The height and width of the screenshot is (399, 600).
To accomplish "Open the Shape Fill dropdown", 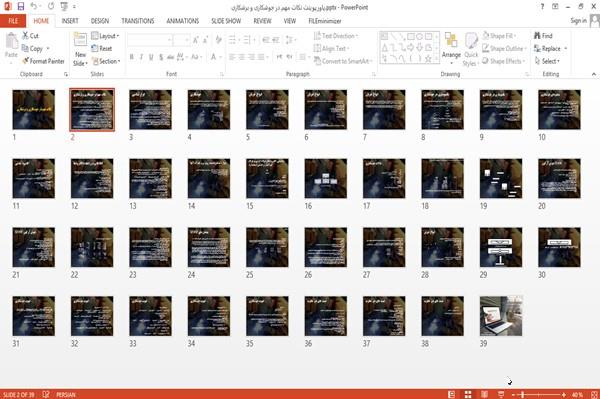I will (x=499, y=36).
